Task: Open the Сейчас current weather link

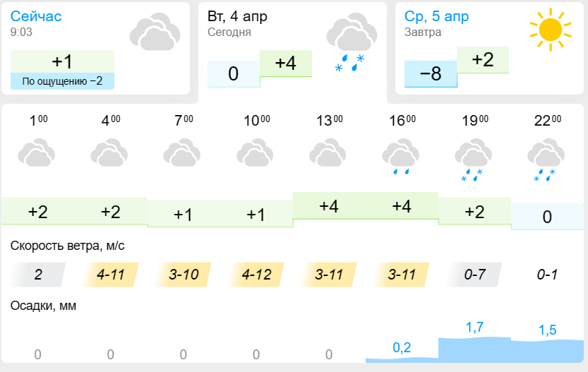Action: point(35,16)
